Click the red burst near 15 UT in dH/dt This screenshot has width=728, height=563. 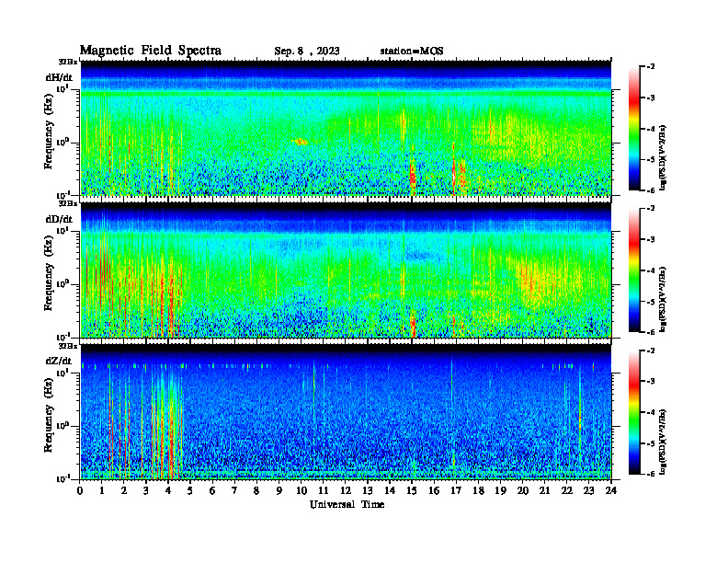pyautogui.click(x=413, y=176)
